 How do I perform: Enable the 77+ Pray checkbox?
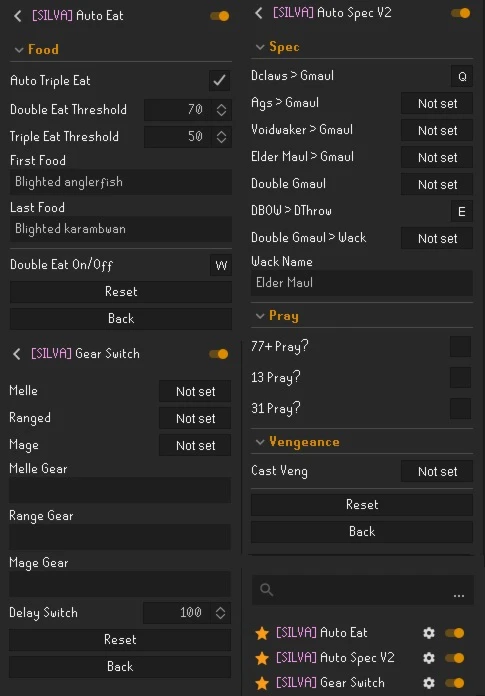point(461,347)
